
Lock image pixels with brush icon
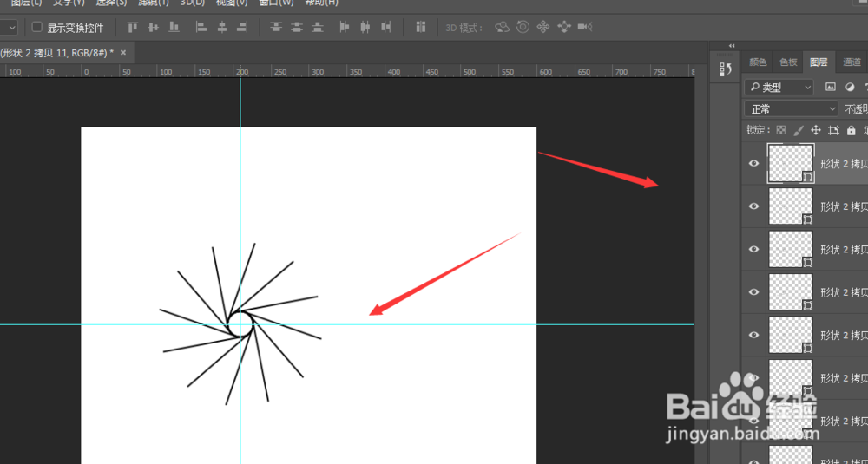point(798,130)
